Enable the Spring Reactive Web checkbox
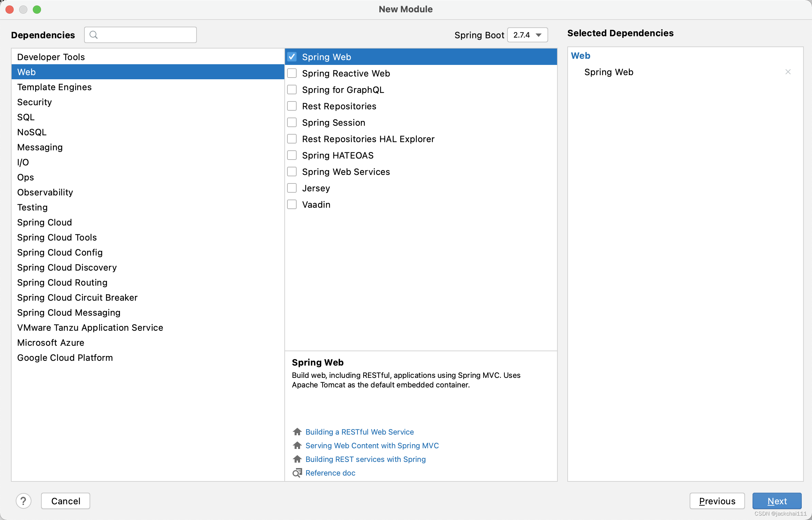The height and width of the screenshot is (520, 812). click(292, 73)
